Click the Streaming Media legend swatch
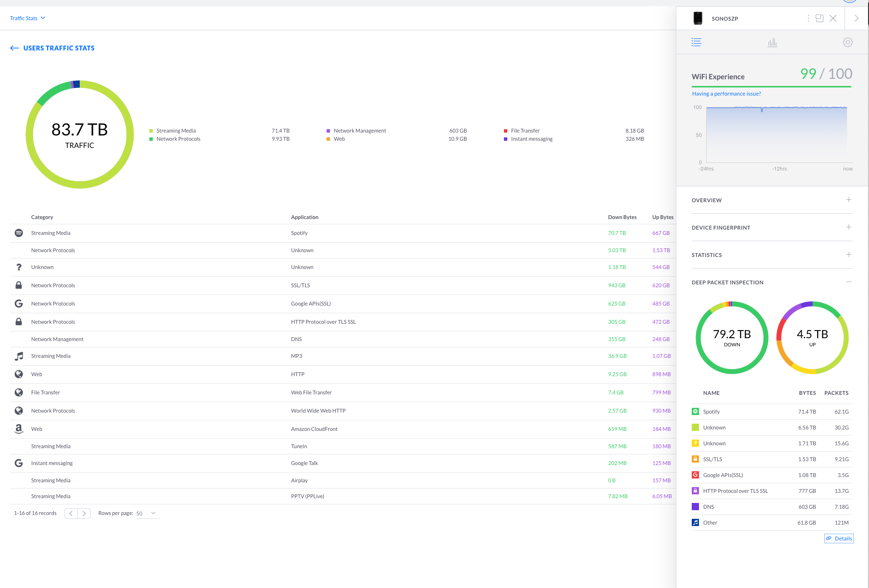This screenshot has height=588, width=869. [151, 131]
